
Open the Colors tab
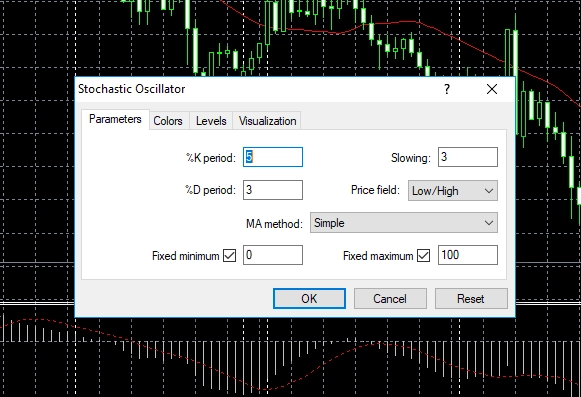tap(168, 121)
